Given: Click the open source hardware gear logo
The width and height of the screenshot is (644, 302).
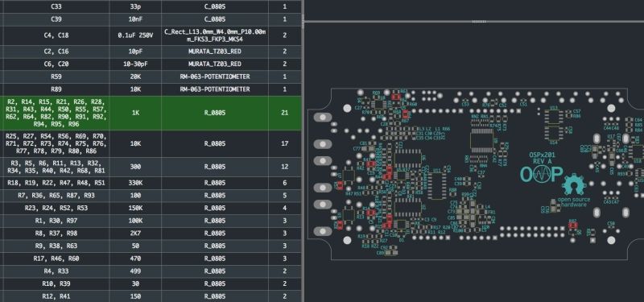Looking at the screenshot, I should 574,184.
